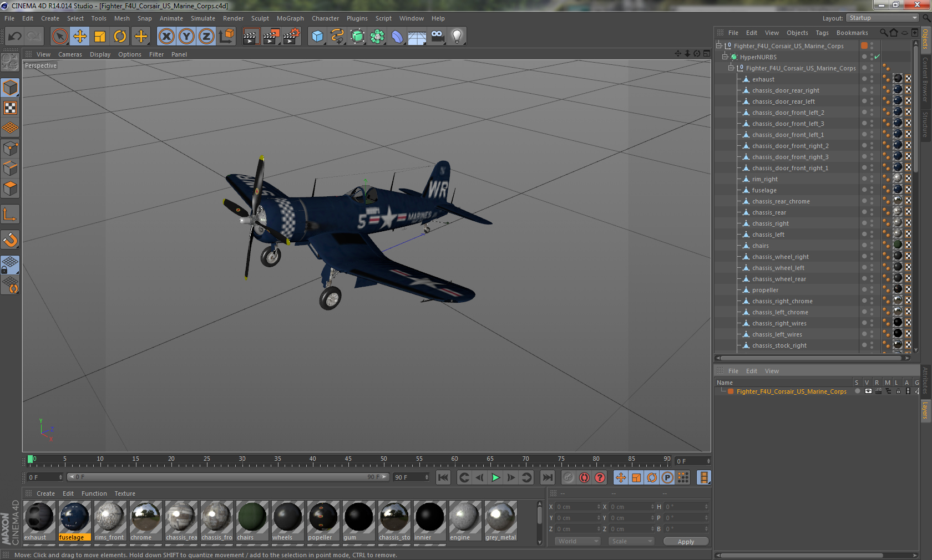Click frame 45 on the timeline ruler
The image size is (932, 560).
point(348,460)
